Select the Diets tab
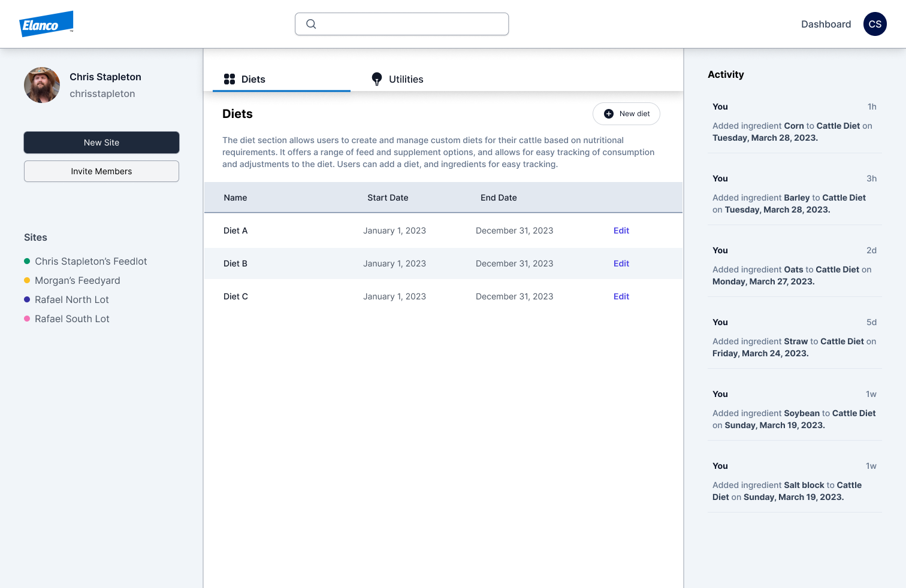The height and width of the screenshot is (588, 906). pos(253,79)
